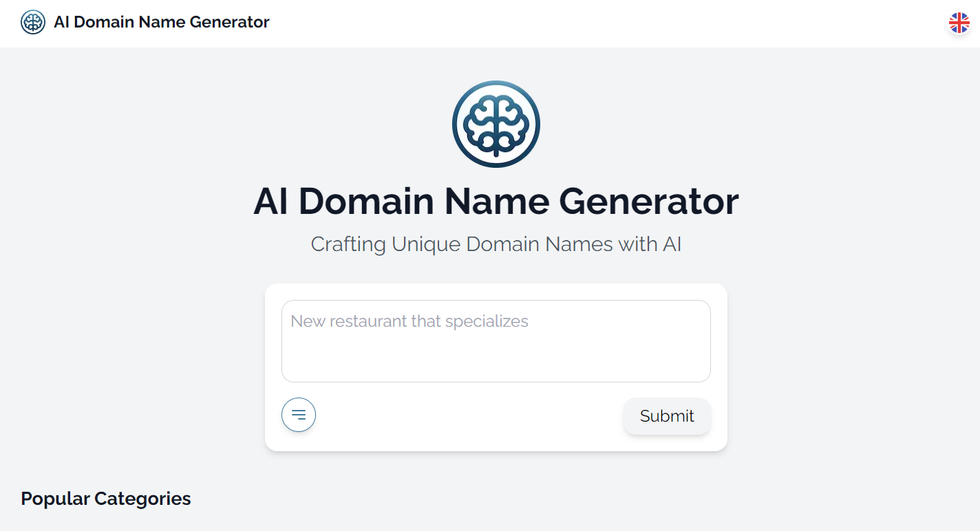Click the main AI Domain Name Generator heading
This screenshot has height=531, width=980.
tap(496, 201)
